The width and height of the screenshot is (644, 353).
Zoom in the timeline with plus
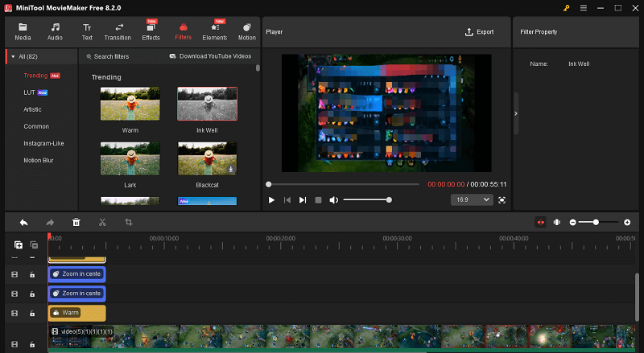(x=627, y=222)
